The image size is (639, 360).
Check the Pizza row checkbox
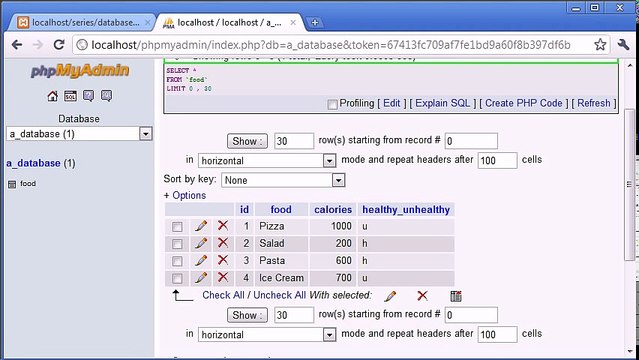177,227
